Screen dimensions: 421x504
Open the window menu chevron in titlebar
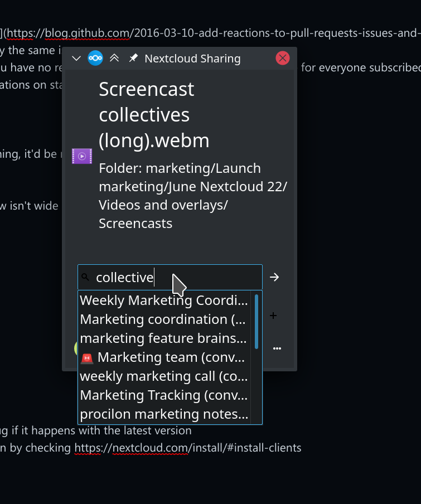[76, 59]
